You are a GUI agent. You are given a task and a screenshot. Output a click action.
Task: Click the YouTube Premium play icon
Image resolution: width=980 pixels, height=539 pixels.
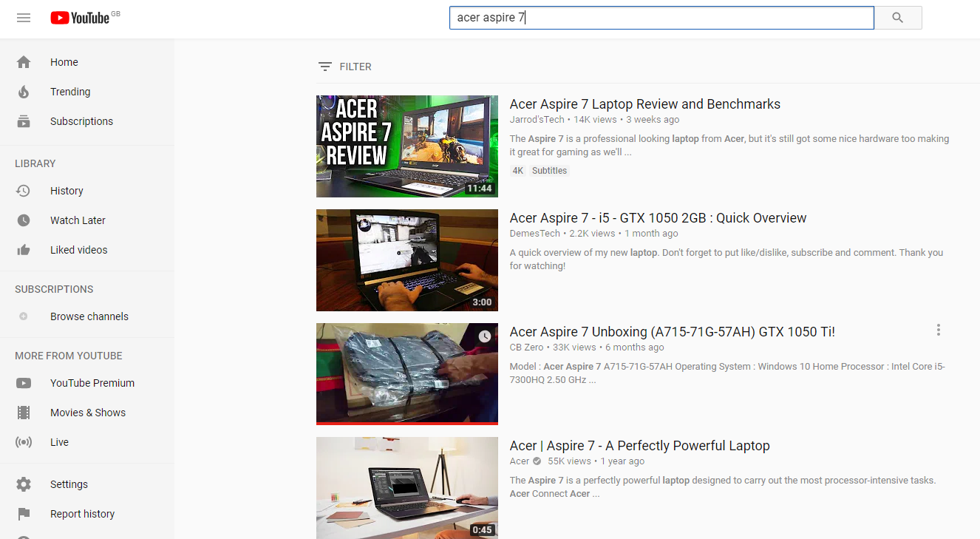coord(24,383)
